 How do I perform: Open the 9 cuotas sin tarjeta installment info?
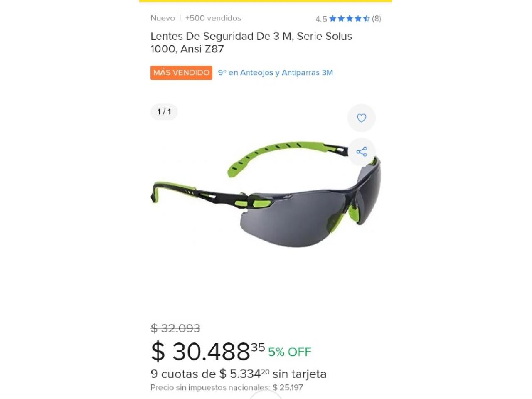click(x=239, y=374)
